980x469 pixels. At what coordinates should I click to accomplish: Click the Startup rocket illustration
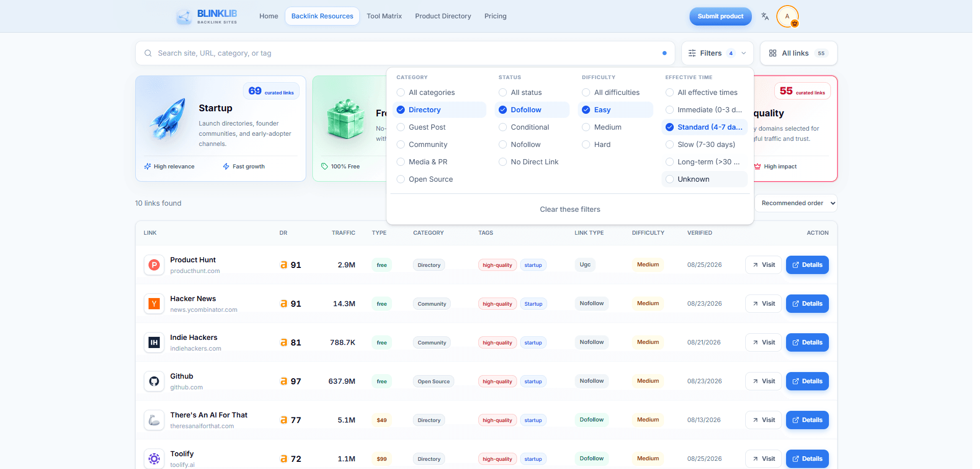168,119
